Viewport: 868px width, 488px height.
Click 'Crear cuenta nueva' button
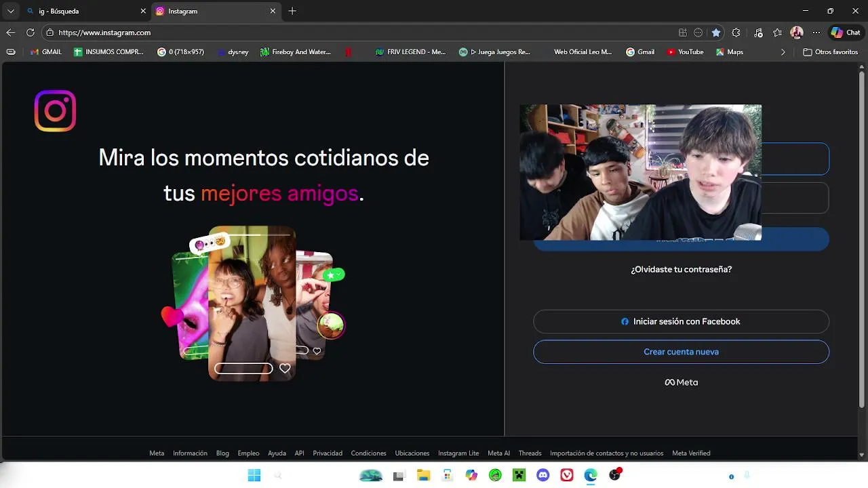point(681,352)
